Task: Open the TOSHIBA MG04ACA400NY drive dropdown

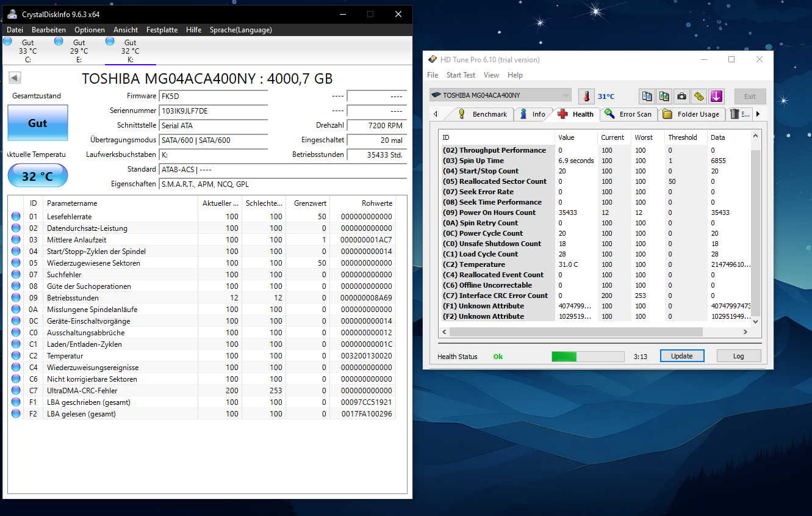Action: click(x=500, y=95)
